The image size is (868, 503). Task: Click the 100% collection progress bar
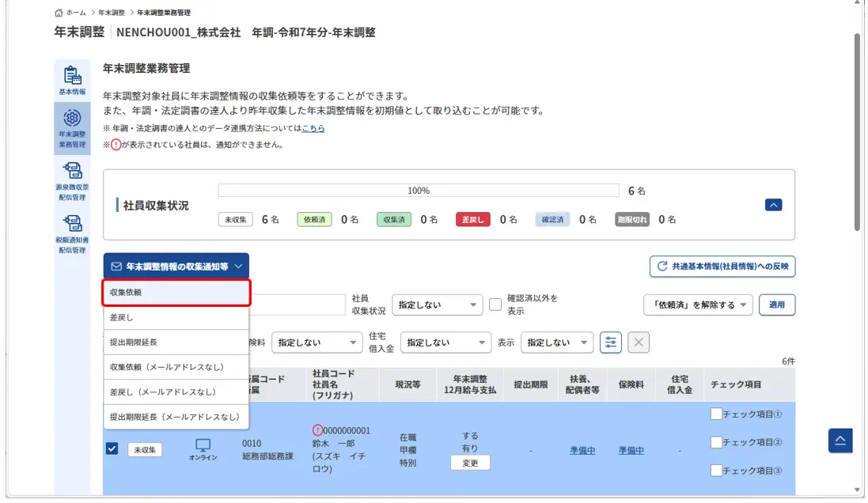click(x=419, y=191)
